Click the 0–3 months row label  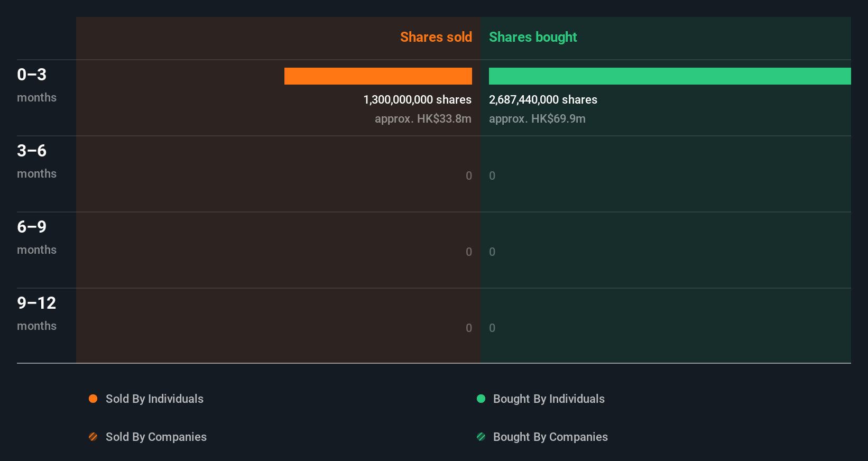36,85
